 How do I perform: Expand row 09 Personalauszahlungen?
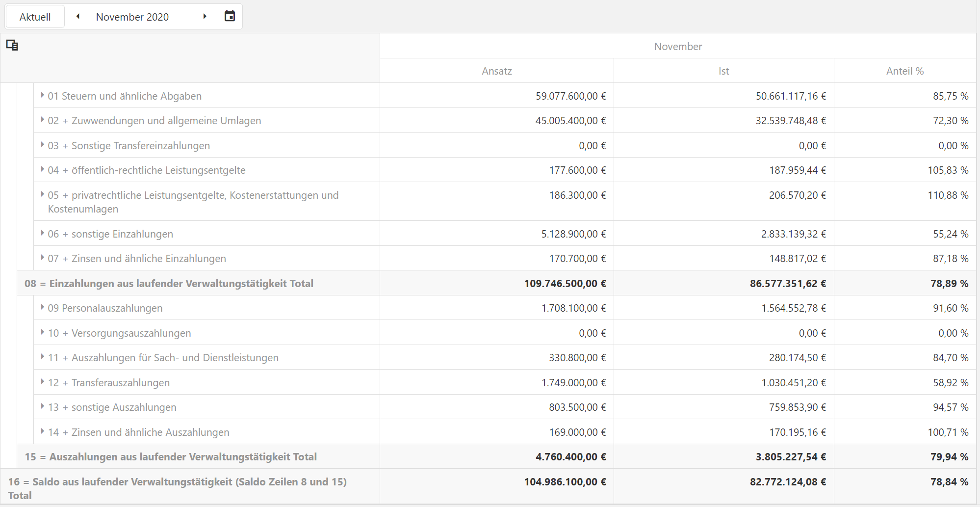coord(42,307)
